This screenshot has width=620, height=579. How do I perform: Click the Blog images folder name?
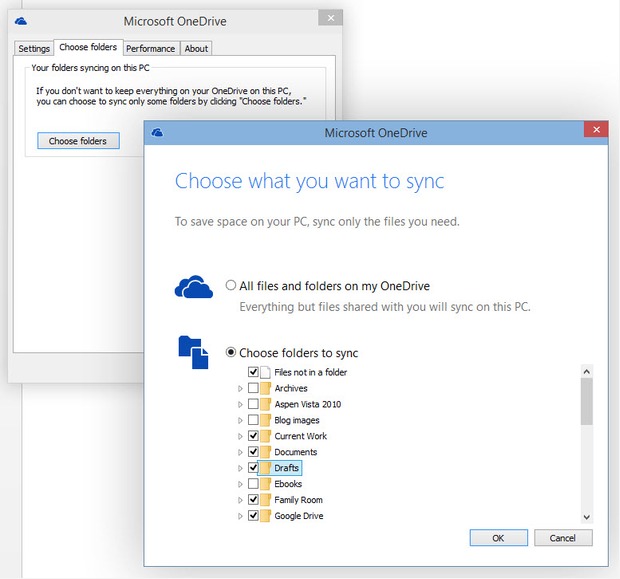pyautogui.click(x=297, y=420)
